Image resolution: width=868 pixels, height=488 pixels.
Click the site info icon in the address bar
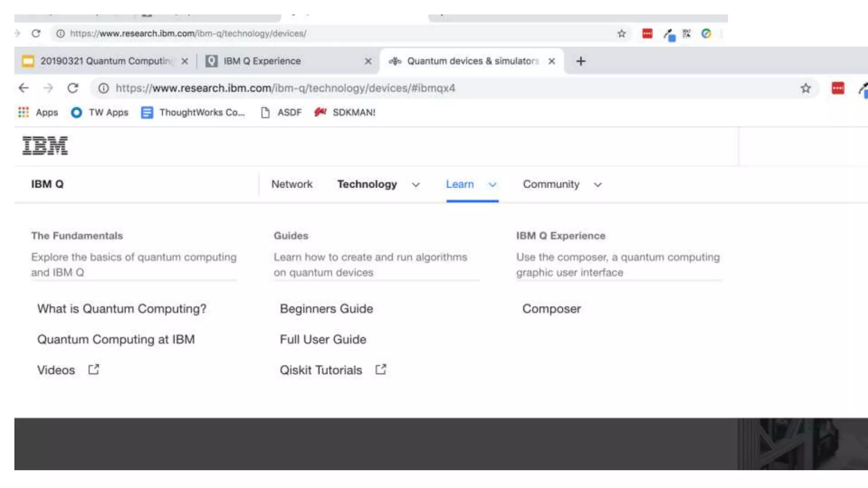(x=103, y=88)
